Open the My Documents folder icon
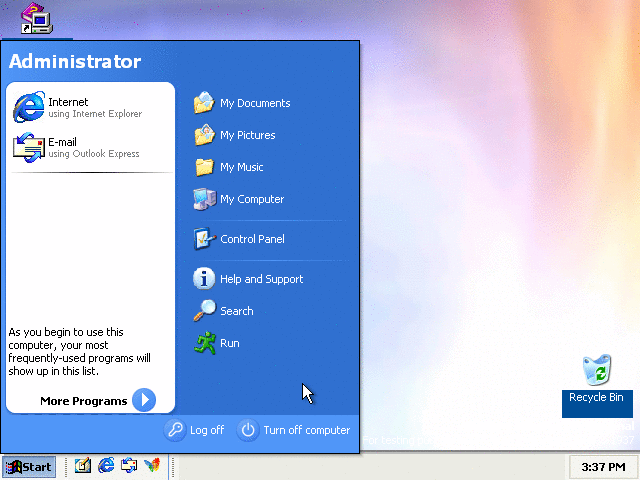This screenshot has width=640, height=480. 204,102
